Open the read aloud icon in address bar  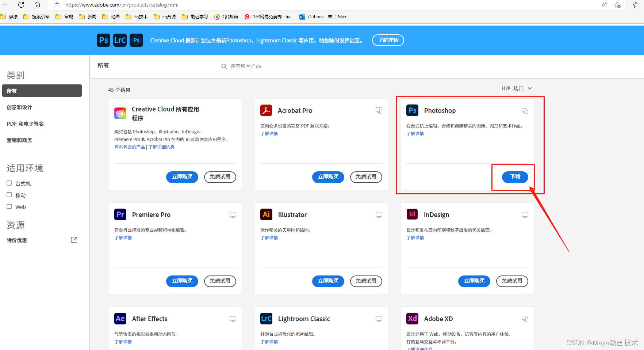[x=604, y=5]
